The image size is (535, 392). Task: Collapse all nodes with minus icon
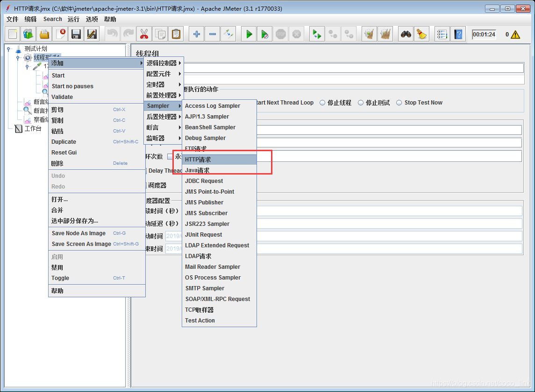coord(213,34)
